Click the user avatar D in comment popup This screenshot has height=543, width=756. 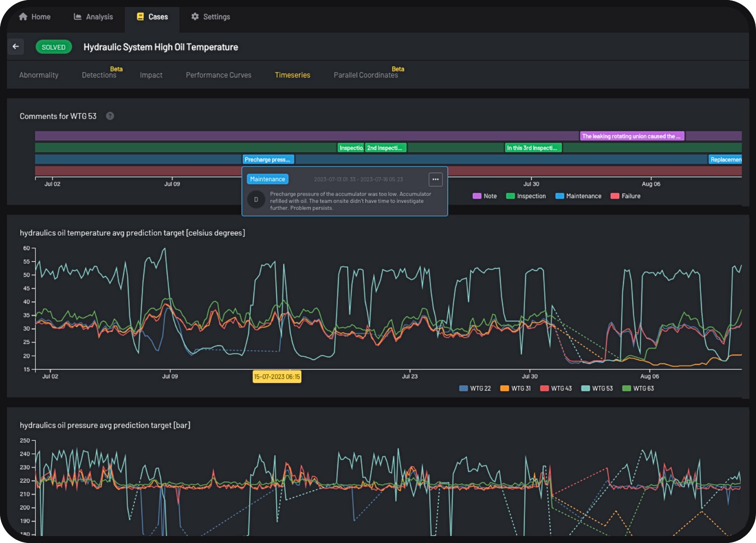[256, 200]
